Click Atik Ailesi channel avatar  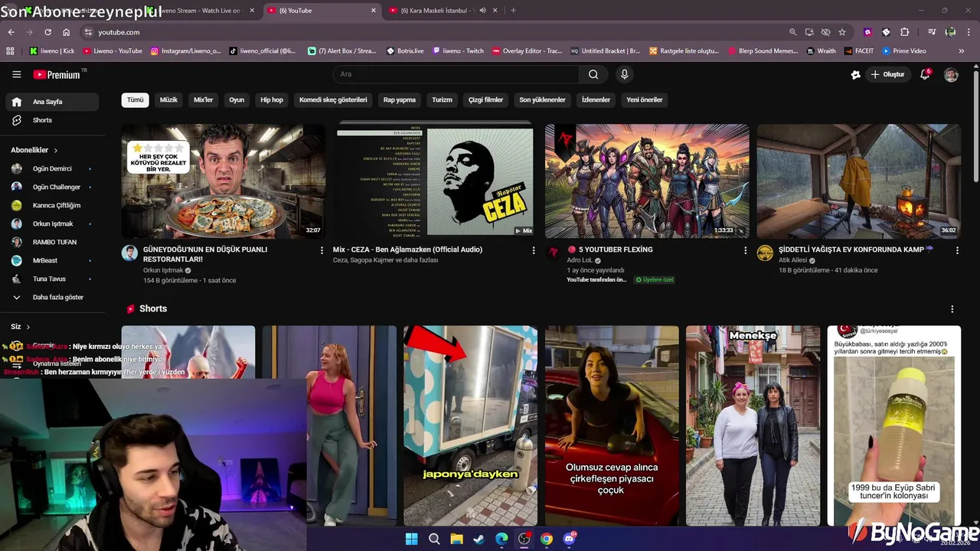765,253
